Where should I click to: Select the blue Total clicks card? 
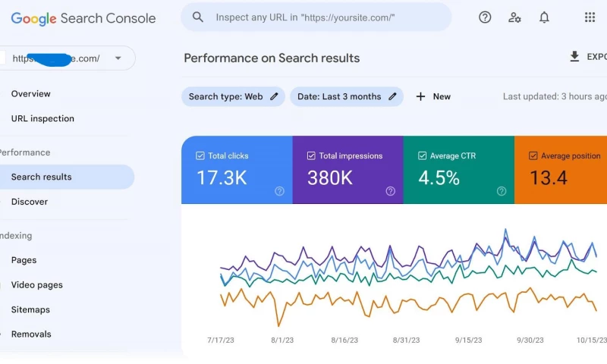(237, 170)
